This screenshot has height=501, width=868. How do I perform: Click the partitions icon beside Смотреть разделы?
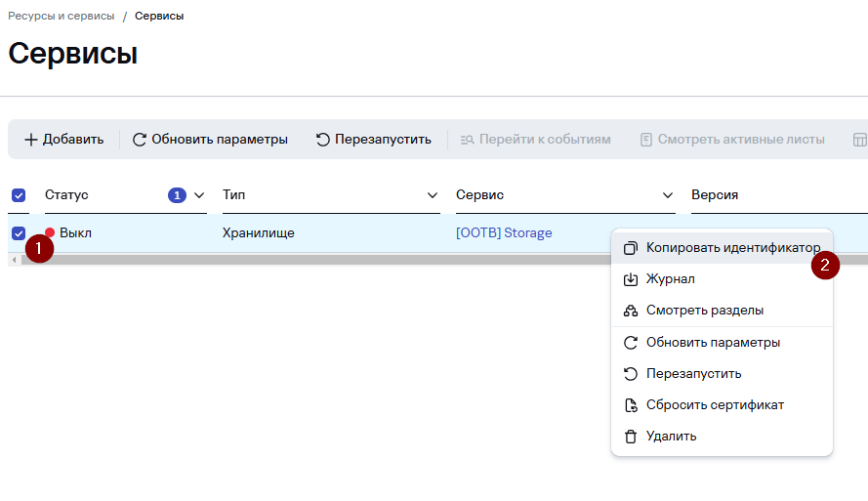click(x=631, y=311)
